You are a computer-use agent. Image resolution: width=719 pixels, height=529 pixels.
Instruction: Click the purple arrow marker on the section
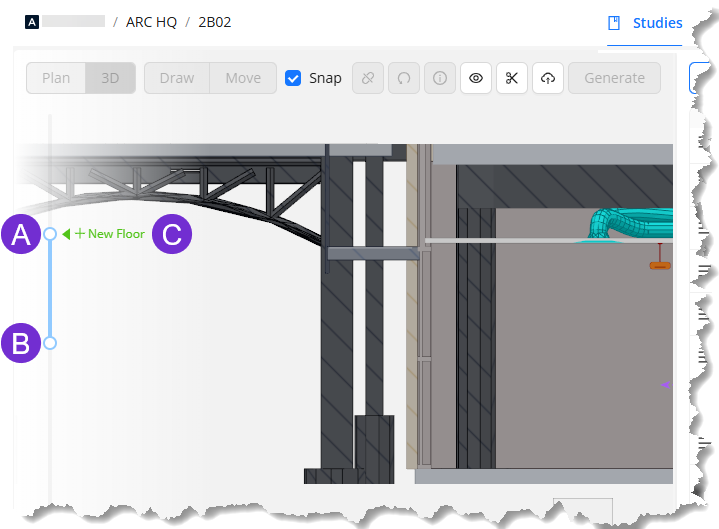pos(665,385)
